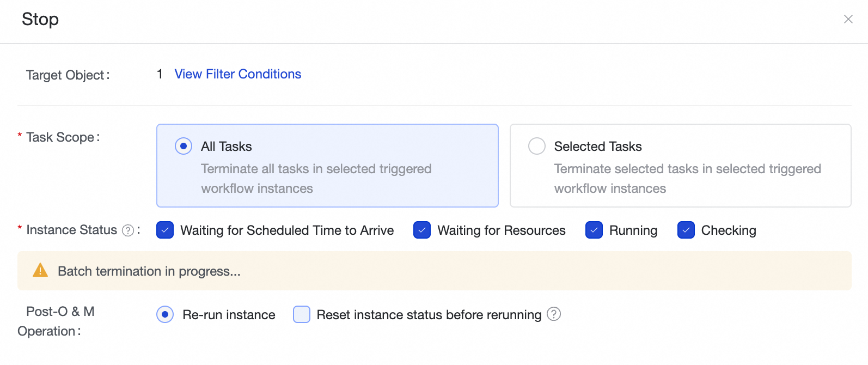
Task: Open help for Reset instance status
Action: (554, 314)
